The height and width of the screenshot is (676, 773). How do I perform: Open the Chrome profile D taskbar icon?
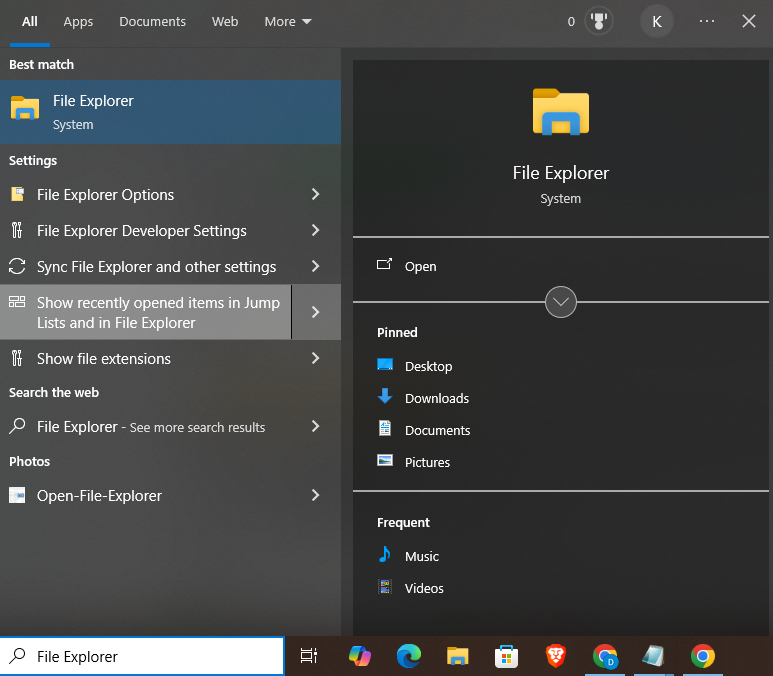click(605, 656)
